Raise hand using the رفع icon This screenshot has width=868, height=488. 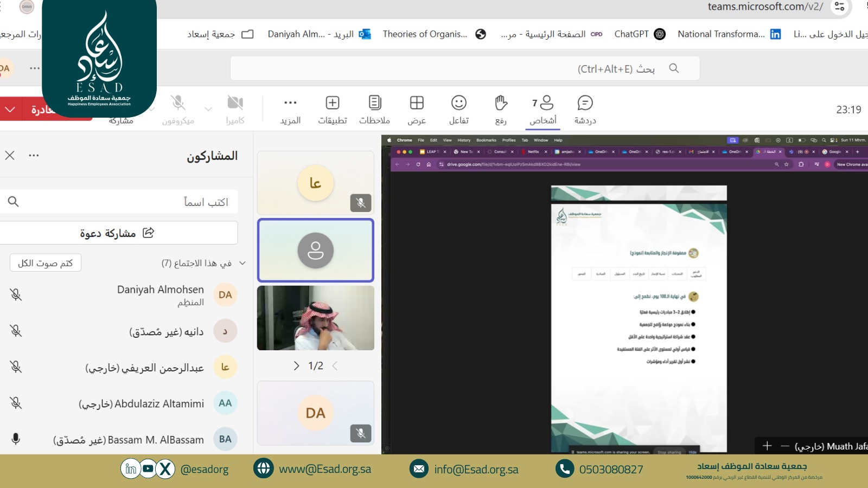[501, 103]
